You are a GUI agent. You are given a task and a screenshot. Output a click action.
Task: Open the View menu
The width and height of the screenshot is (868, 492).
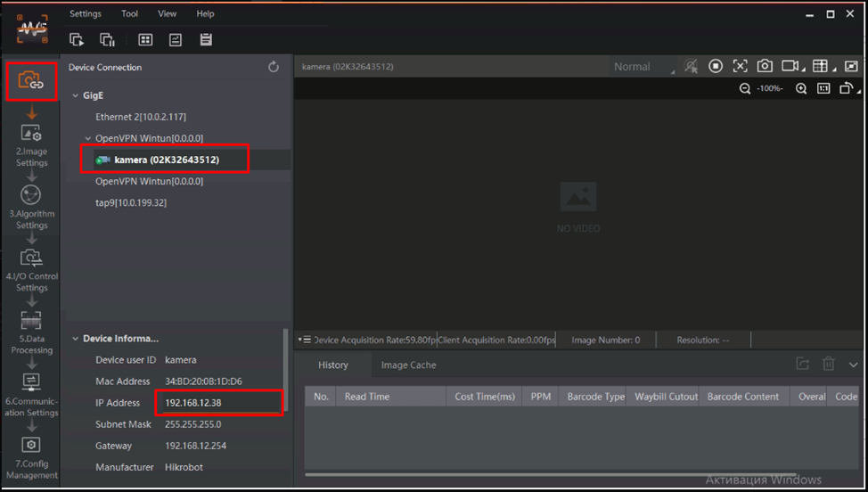click(x=168, y=14)
